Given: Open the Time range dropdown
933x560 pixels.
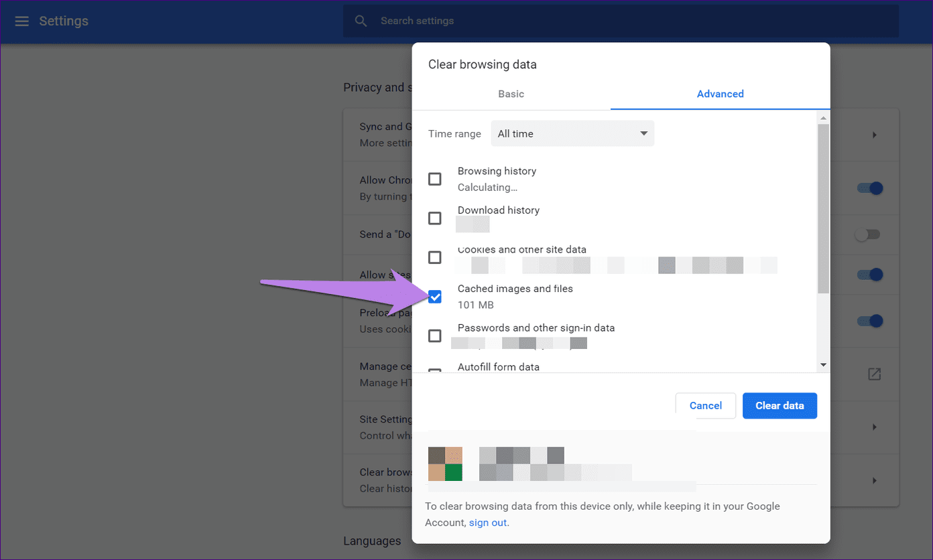Looking at the screenshot, I should pyautogui.click(x=572, y=133).
